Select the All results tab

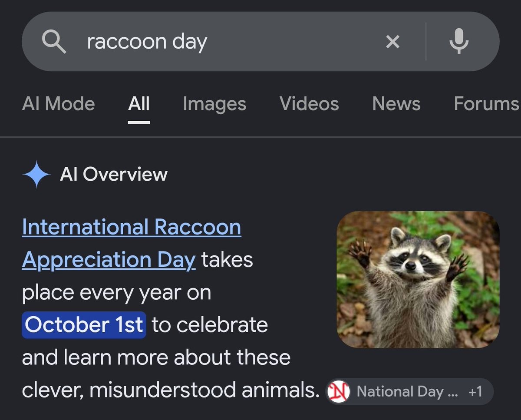[139, 104]
